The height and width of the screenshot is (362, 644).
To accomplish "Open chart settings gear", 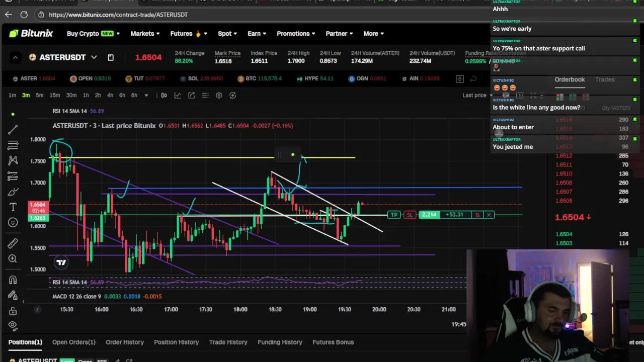I will (x=219, y=95).
